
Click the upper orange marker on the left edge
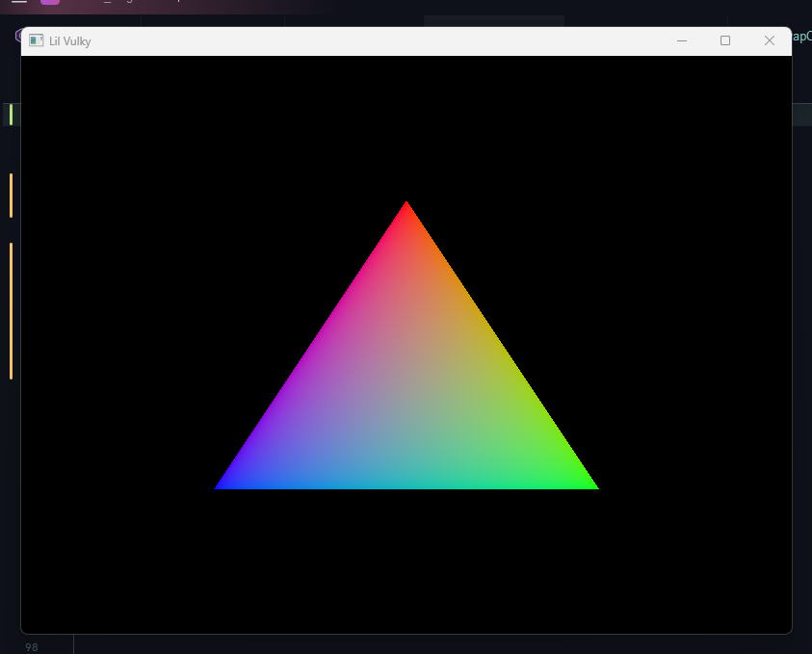click(x=9, y=195)
